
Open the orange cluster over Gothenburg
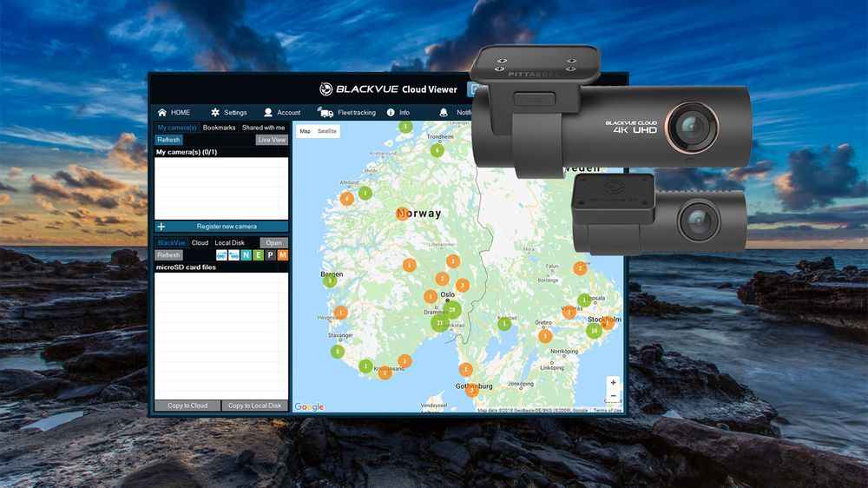tap(472, 391)
